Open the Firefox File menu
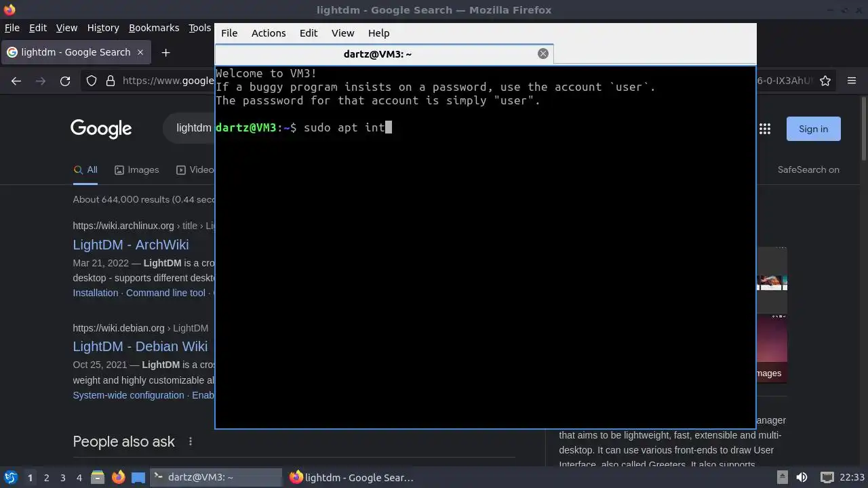 pyautogui.click(x=12, y=28)
